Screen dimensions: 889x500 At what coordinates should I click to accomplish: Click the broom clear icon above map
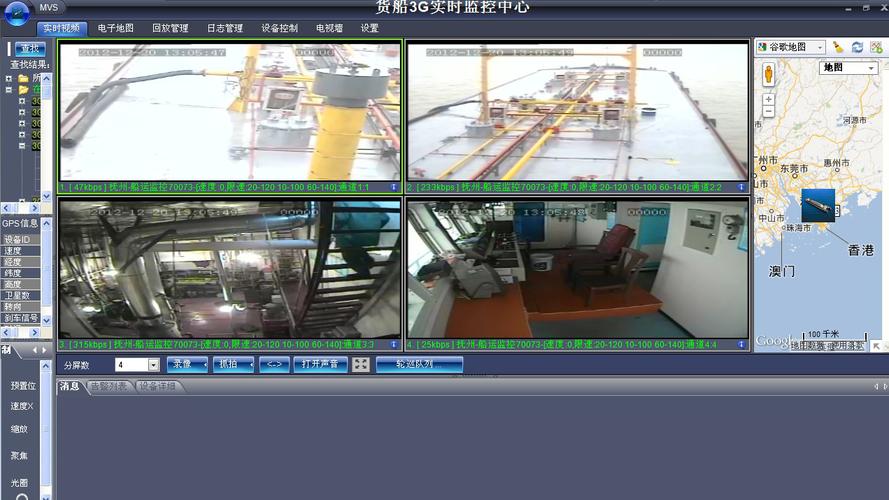coord(838,47)
